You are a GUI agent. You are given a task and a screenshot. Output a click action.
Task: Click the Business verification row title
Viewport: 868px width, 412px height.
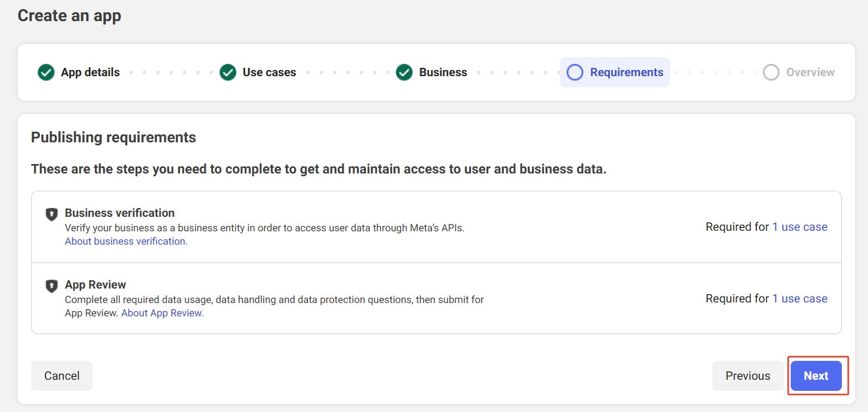[x=120, y=213]
